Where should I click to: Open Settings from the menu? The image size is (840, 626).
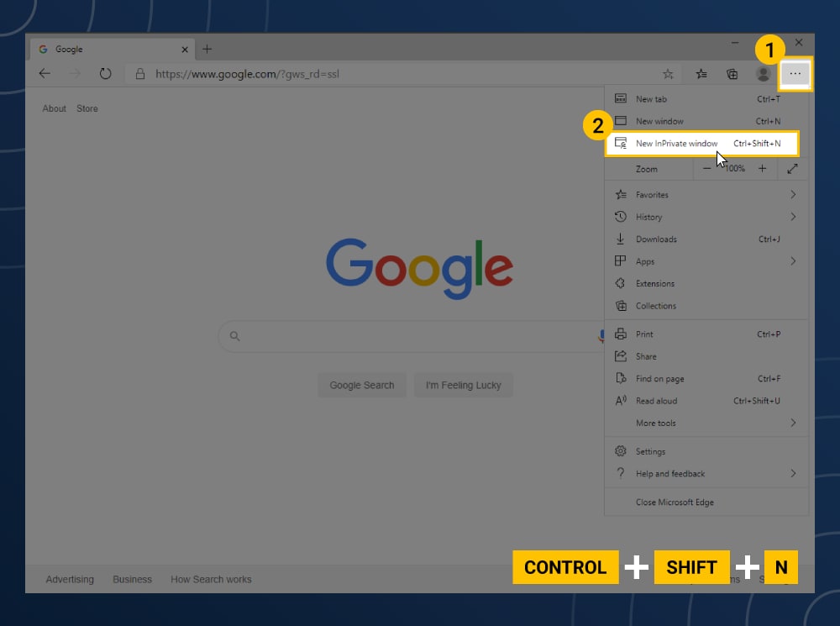point(706,451)
